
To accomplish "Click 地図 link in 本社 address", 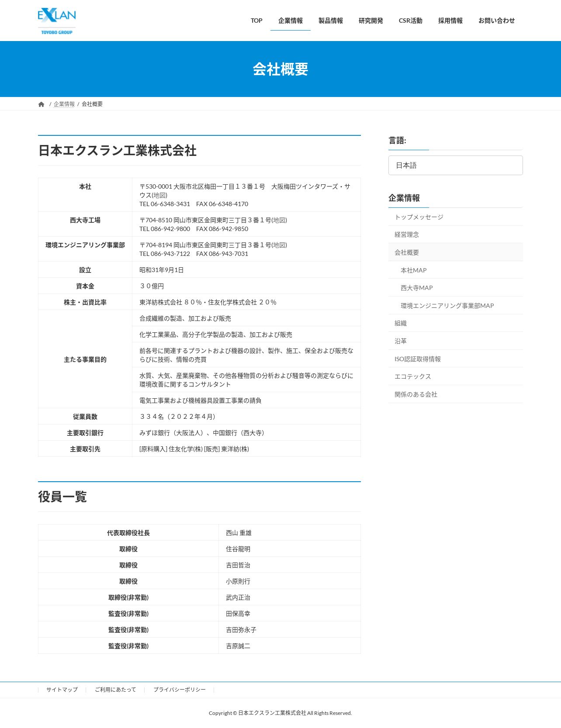I will coord(159,195).
